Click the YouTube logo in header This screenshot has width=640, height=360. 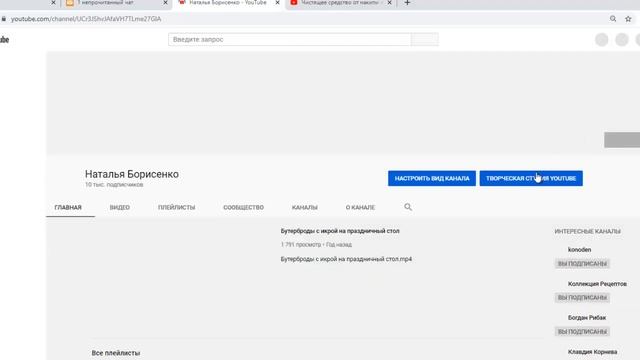coord(4,40)
